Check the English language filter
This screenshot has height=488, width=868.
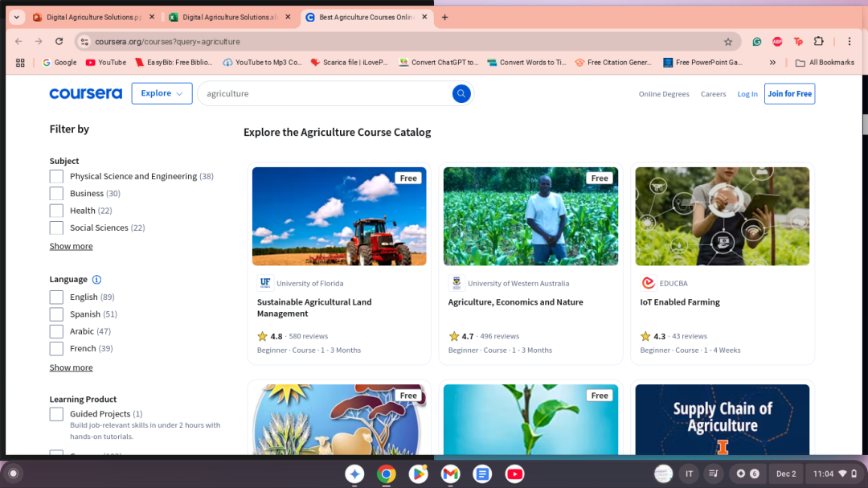(x=56, y=297)
